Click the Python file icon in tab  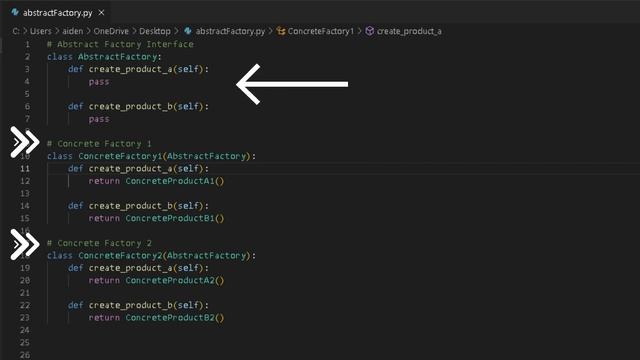(x=15, y=12)
